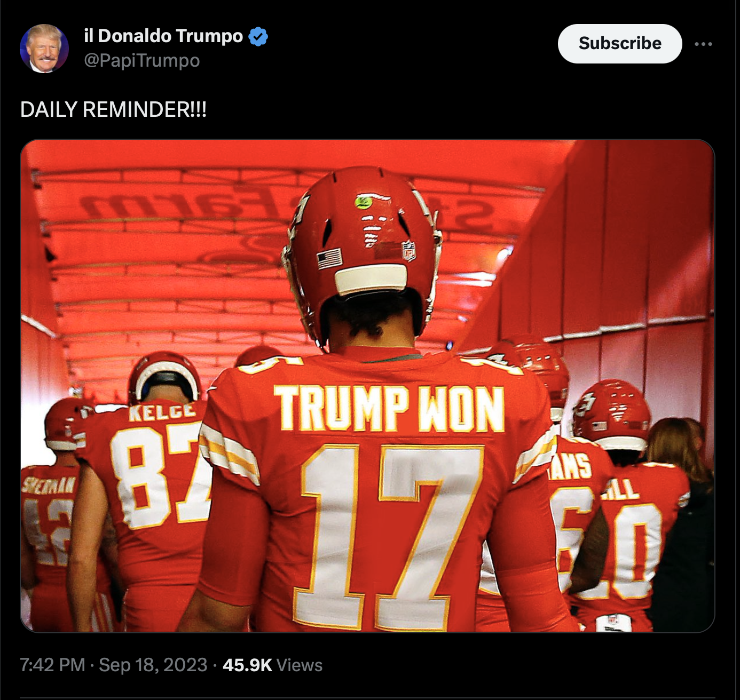
Task: Click the small NFL logo on pants
Action: click(x=613, y=621)
